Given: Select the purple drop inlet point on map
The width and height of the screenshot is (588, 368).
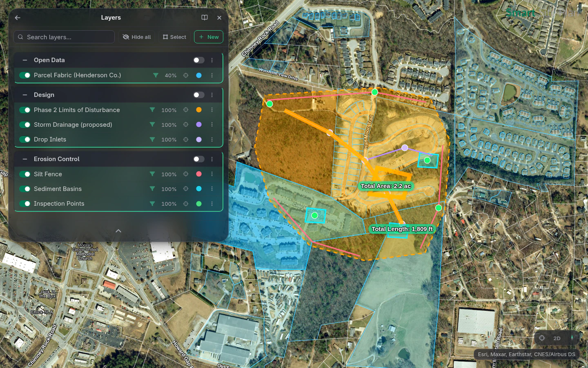Looking at the screenshot, I should (405, 148).
